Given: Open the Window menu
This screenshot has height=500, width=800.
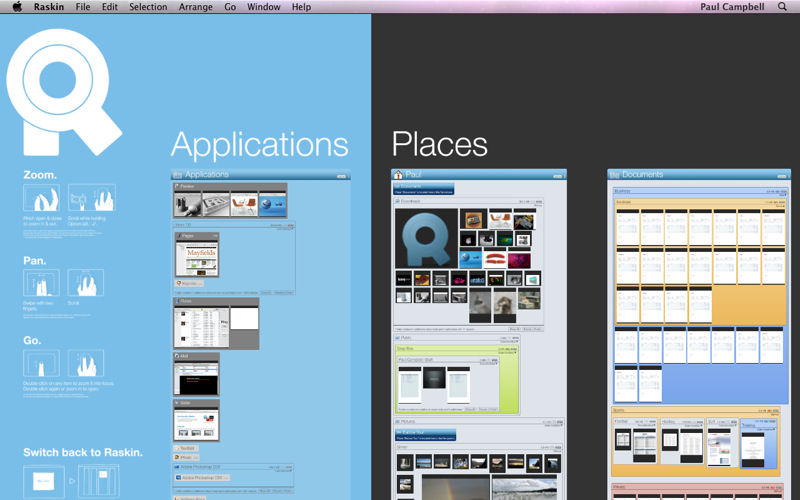Looking at the screenshot, I should coord(264,7).
